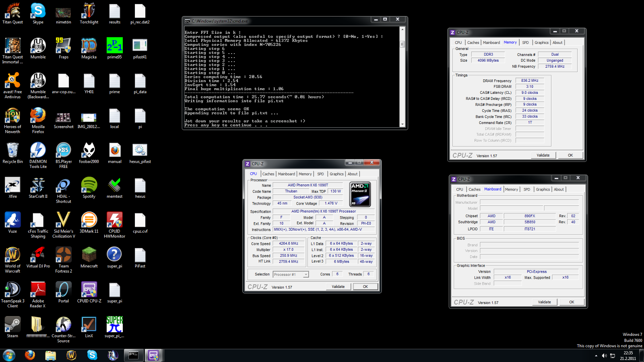The width and height of the screenshot is (644, 362).
Task: Open the Steam desktop icon
Action: click(12, 327)
